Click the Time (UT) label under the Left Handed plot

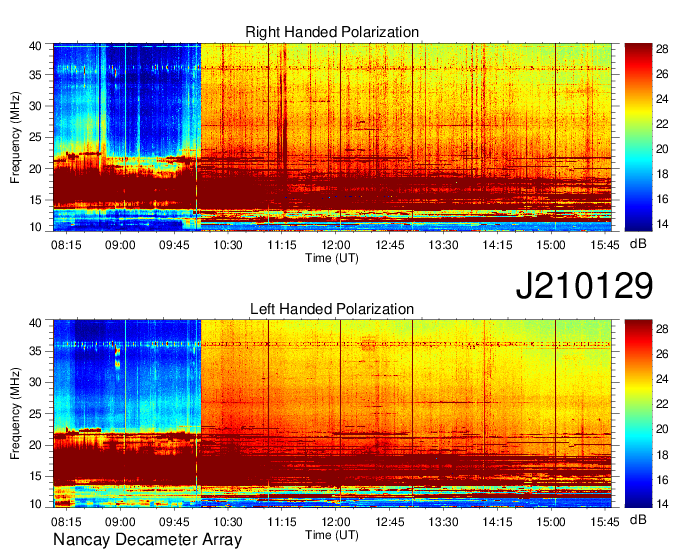(x=332, y=535)
